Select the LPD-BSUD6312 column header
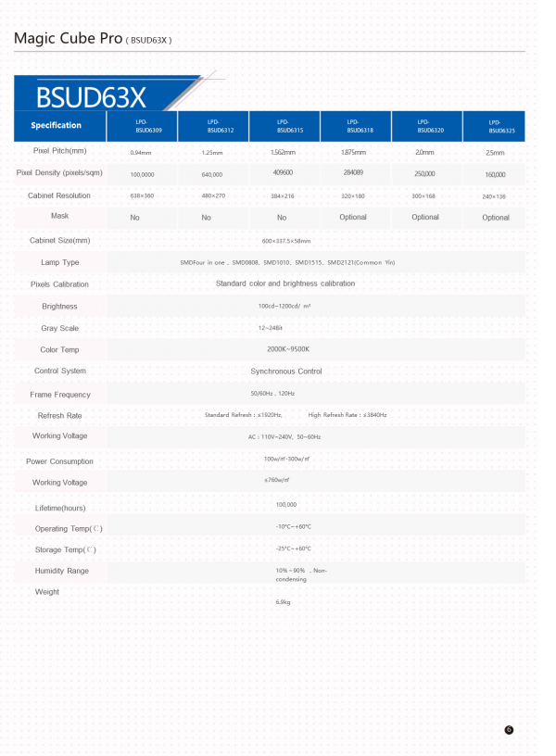This screenshot has height=756, width=556. pyautogui.click(x=213, y=126)
